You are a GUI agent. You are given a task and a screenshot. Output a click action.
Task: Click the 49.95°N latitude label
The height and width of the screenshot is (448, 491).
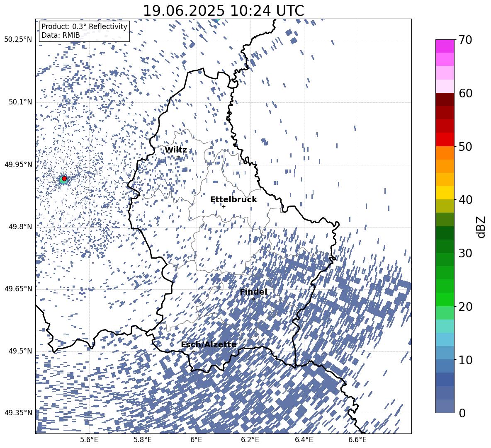click(18, 164)
